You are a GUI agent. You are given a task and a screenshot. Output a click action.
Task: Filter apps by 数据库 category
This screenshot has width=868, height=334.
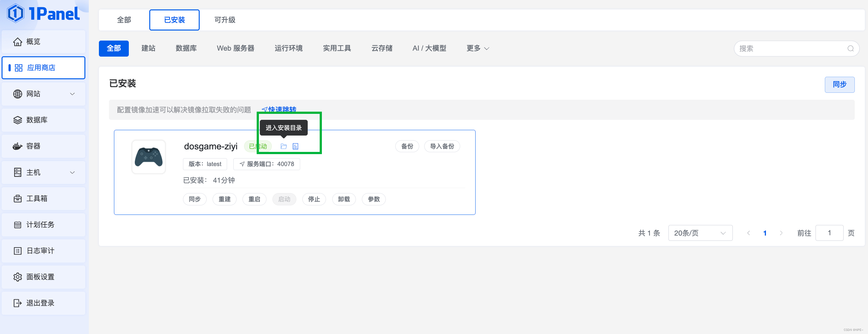tap(186, 48)
